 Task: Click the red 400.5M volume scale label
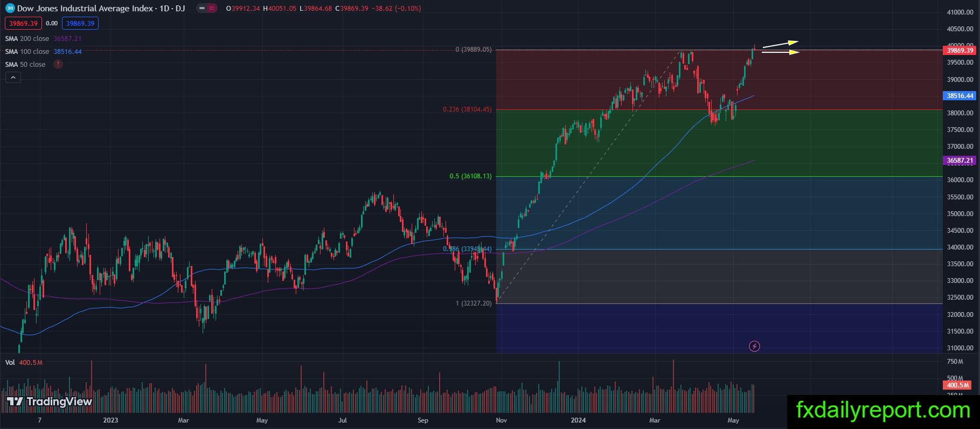point(958,385)
